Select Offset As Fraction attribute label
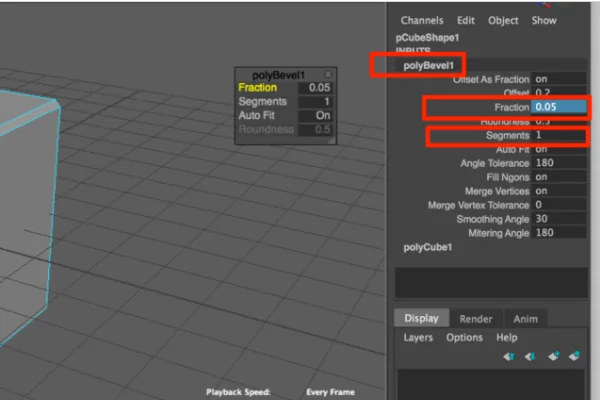Screen dimensions: 600x400 (x=491, y=79)
